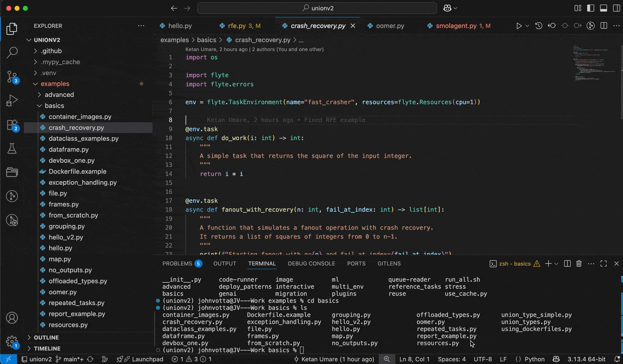Toggle the bottom panel visibility
The image size is (623, 364).
click(603, 8)
